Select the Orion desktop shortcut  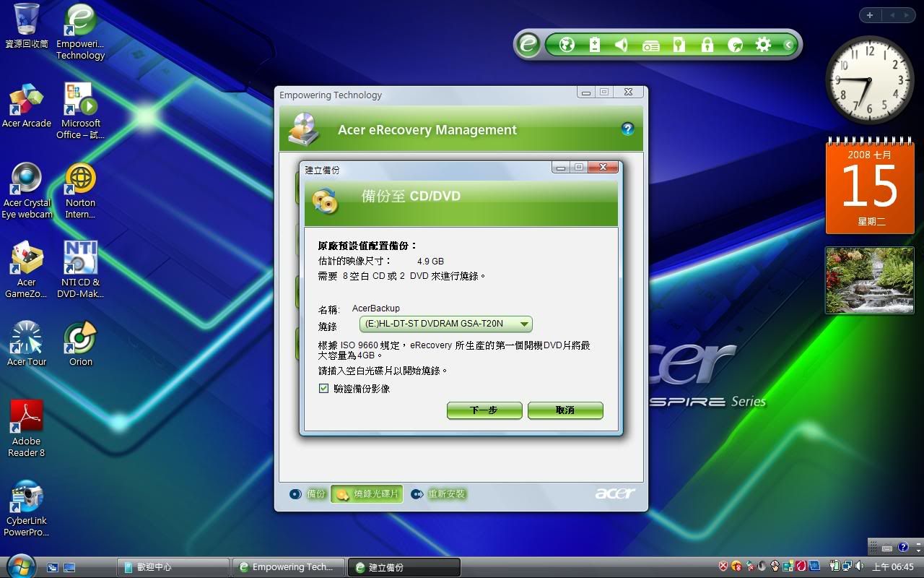tap(81, 344)
